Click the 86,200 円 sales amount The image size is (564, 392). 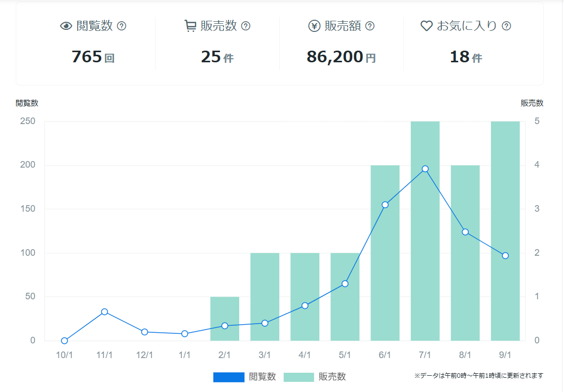coord(341,57)
